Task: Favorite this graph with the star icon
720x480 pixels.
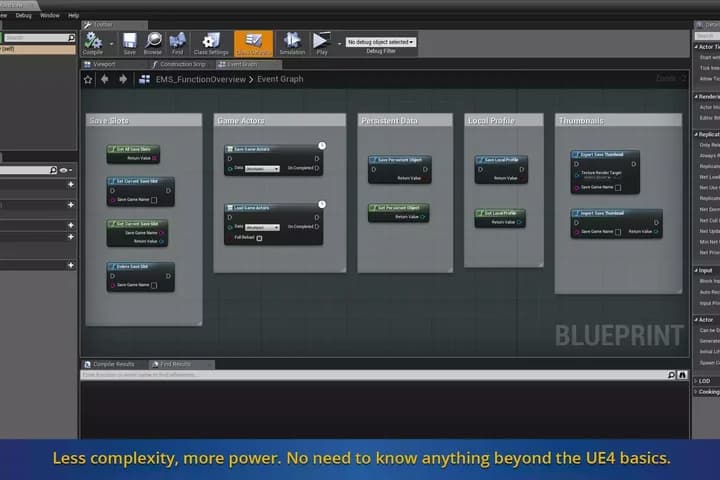Action: [88, 79]
